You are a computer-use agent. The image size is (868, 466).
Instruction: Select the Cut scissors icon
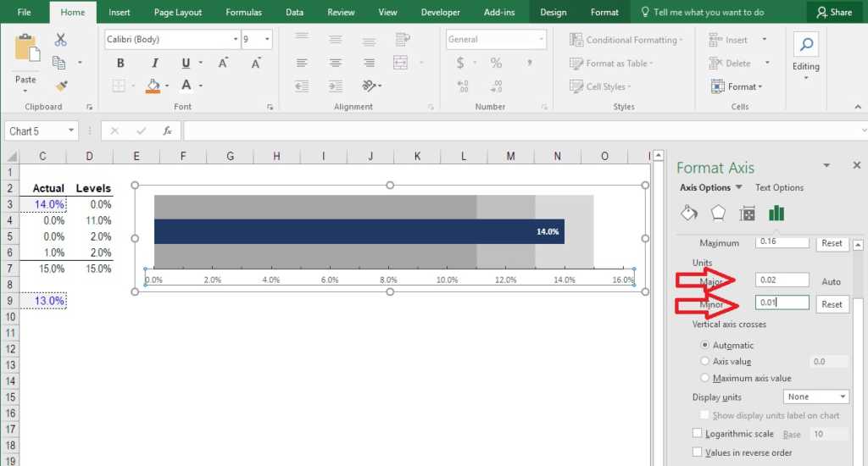pyautogui.click(x=60, y=40)
